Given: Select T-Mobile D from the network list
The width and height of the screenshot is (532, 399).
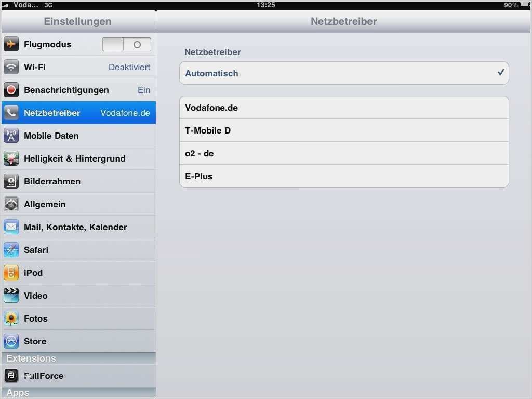Looking at the screenshot, I should pos(344,130).
